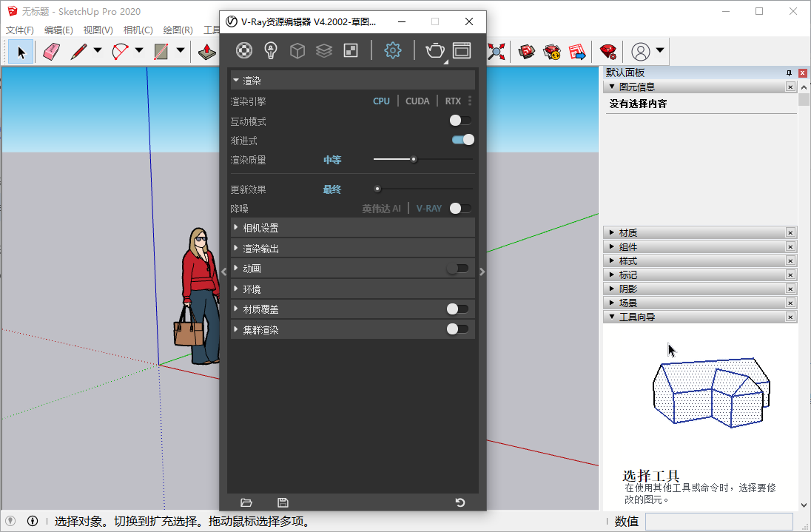
Task: Open the Lights panel in V-Ray asset editor
Action: tap(271, 50)
